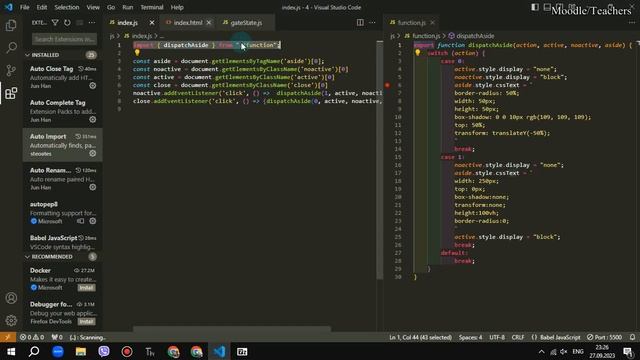Change Spaces: 4 indentation setting
640x360 pixels.
(470, 337)
